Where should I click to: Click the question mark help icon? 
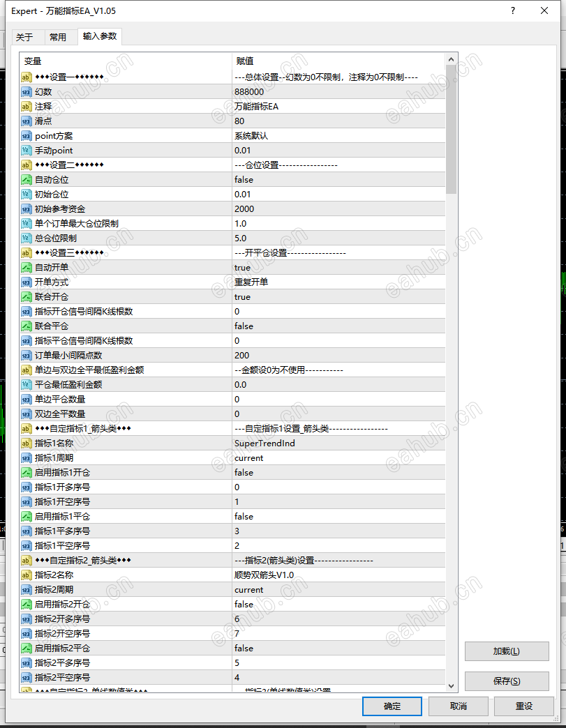click(x=512, y=10)
